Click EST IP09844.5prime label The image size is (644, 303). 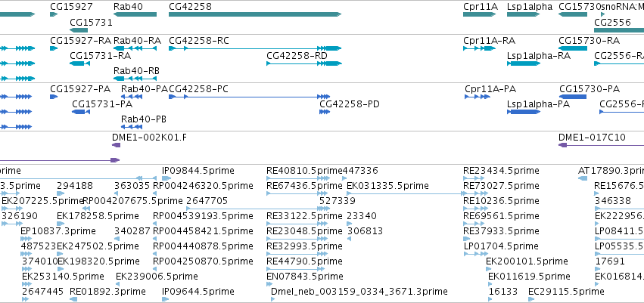pos(198,171)
